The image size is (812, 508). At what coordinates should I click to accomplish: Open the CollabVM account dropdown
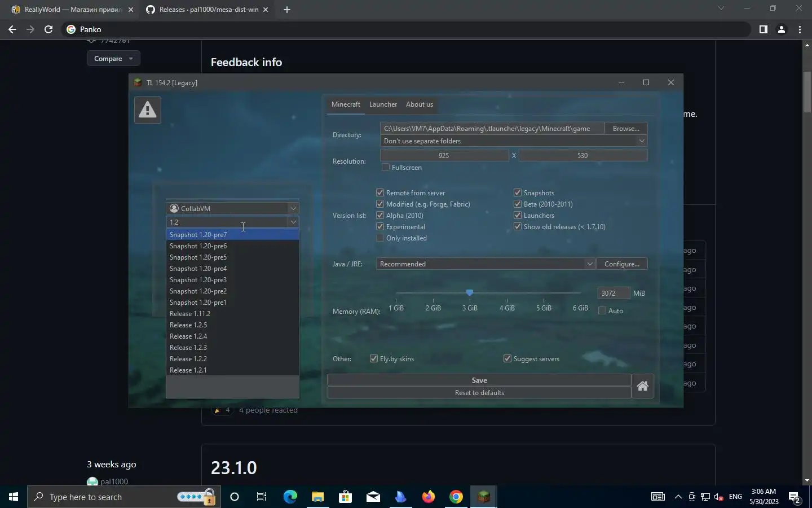(x=232, y=208)
